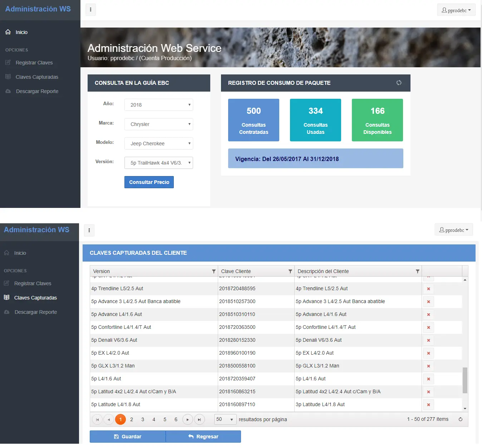Open the ppprodebc user menu at top
Image resolution: width=482 pixels, height=448 pixels.
[x=456, y=10]
